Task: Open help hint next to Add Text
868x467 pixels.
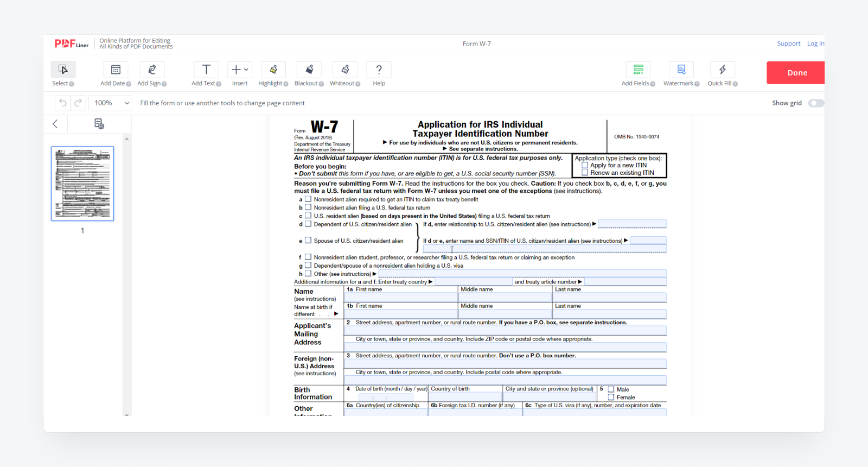Action: point(219,84)
